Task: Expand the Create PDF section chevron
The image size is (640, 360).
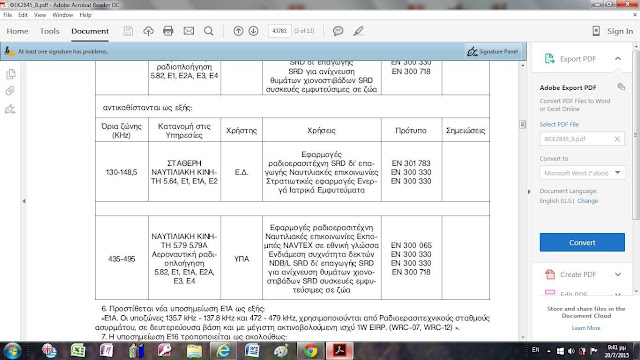Action: click(x=618, y=274)
